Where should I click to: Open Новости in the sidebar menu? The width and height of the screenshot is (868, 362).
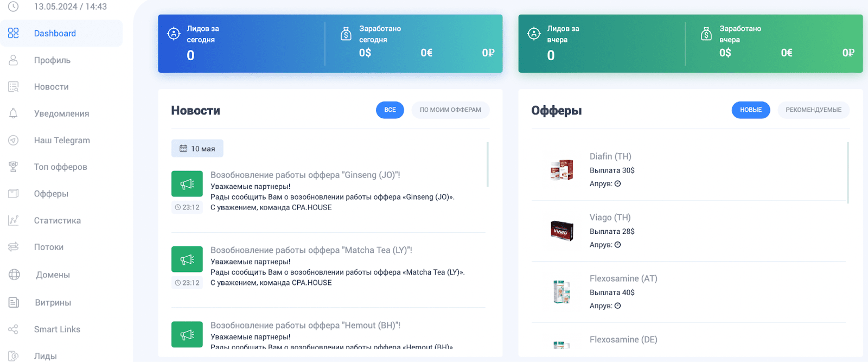click(x=51, y=87)
